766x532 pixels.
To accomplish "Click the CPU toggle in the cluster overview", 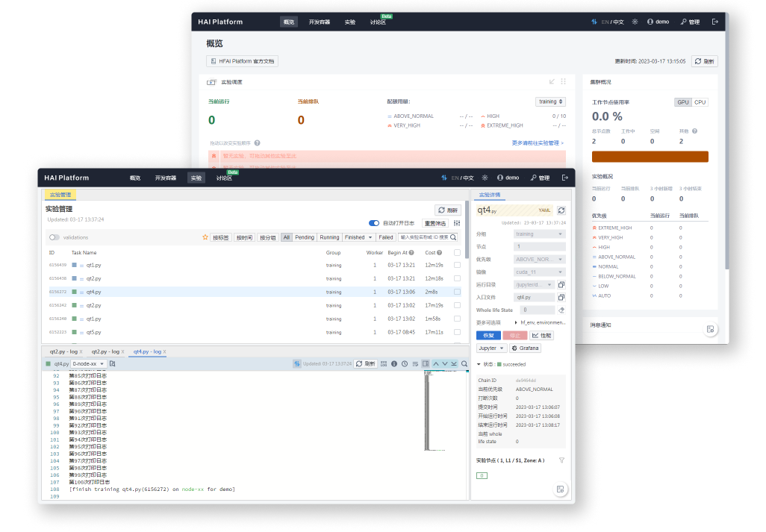I will pos(700,102).
